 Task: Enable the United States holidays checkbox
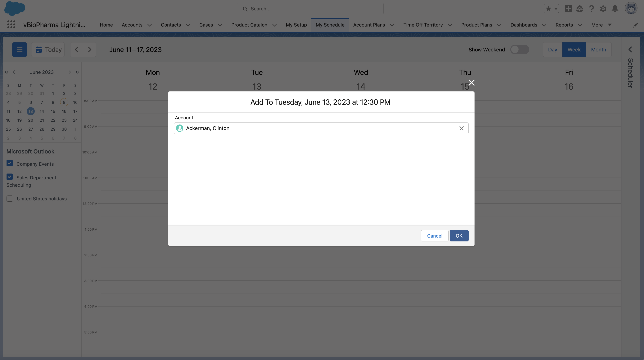tap(10, 199)
